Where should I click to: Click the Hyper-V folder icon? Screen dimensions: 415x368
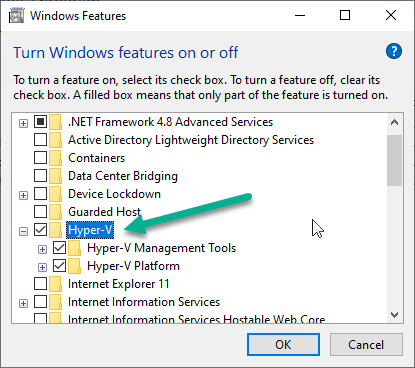point(55,230)
